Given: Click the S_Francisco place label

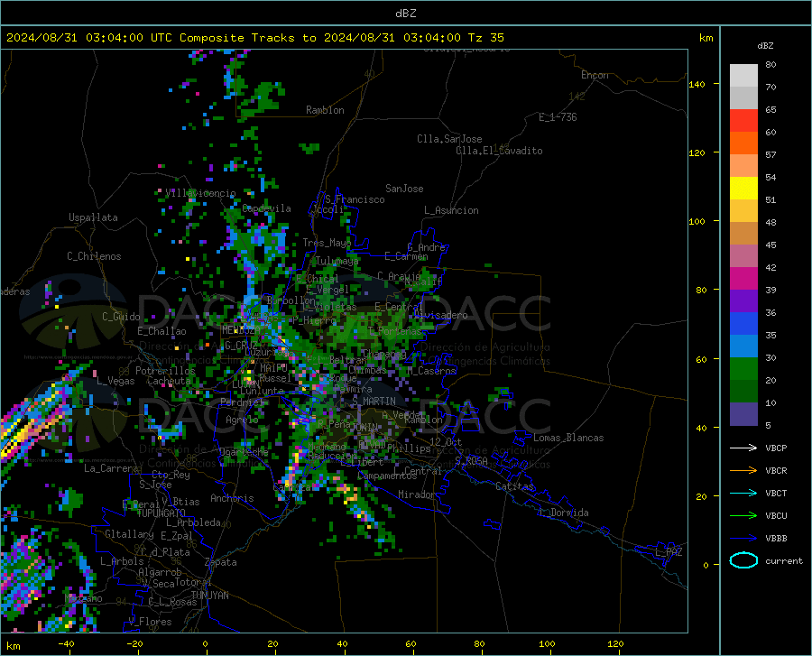Looking at the screenshot, I should (x=355, y=199).
